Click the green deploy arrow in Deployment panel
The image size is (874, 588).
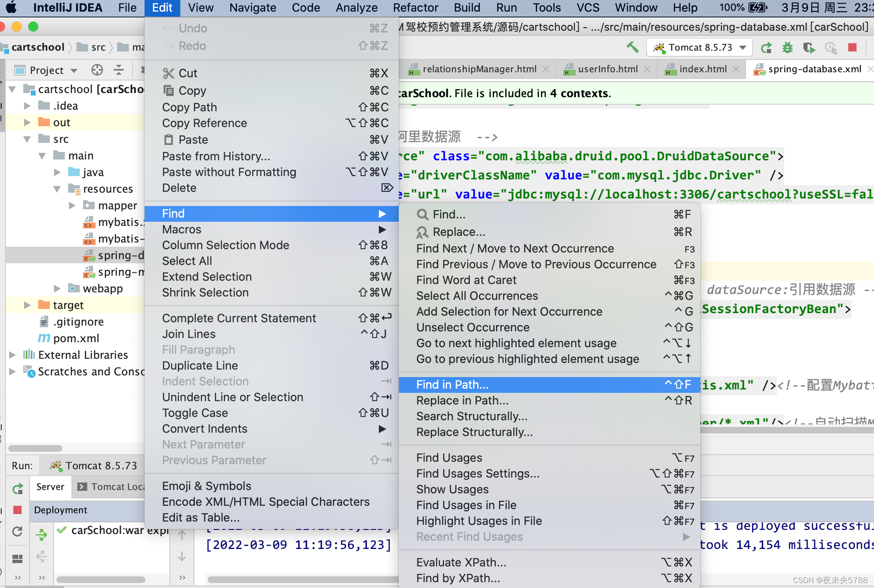click(41, 534)
